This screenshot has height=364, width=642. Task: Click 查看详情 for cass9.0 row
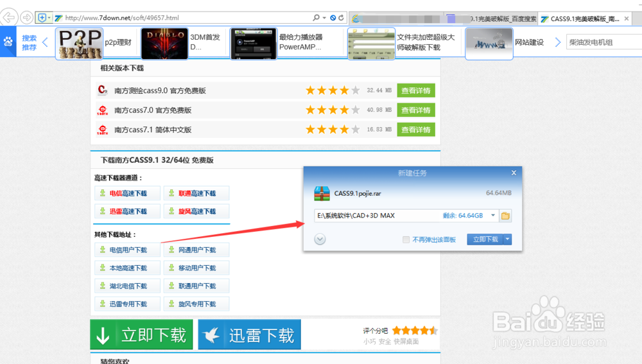pos(416,91)
